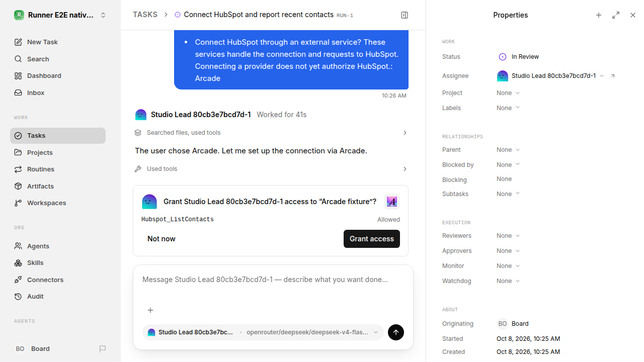Open the Connectors plug icon
The height and width of the screenshot is (362, 644).
18,280
